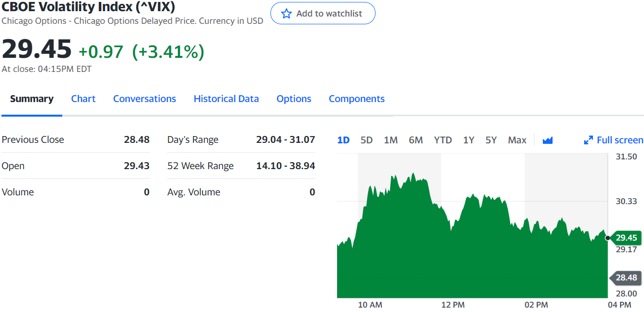Click the 52 Week Range value 14.10 - 38.94
644x312 pixels.
[286, 166]
